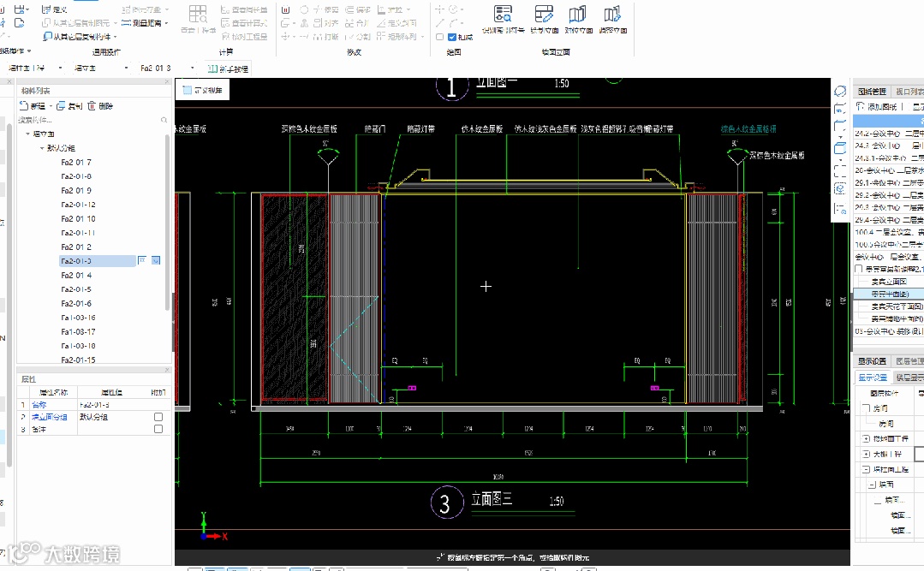Tick the 附加 checkbox for 备注 row
This screenshot has width=924, height=571.
[158, 429]
